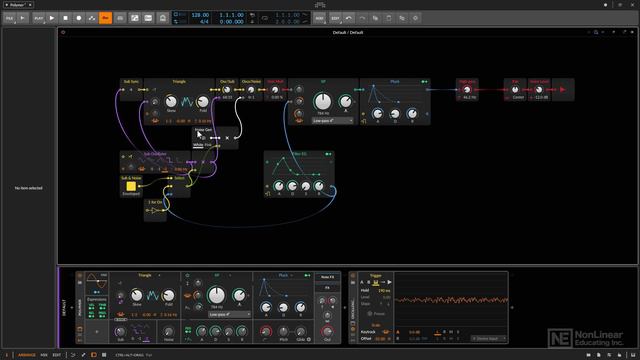Viewport: 640px width, 360px height.
Task: Click the transport Stop button
Action: pos(65,18)
